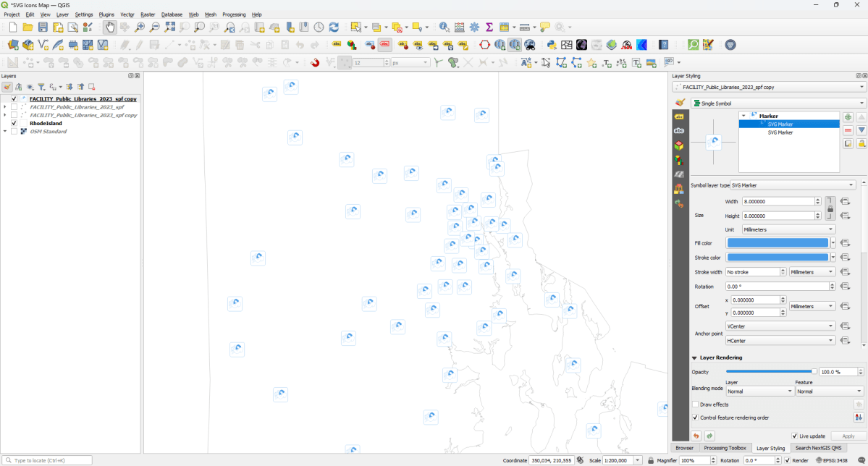This screenshot has width=868, height=466.
Task: Open the Field Calculator
Action: pos(459,27)
